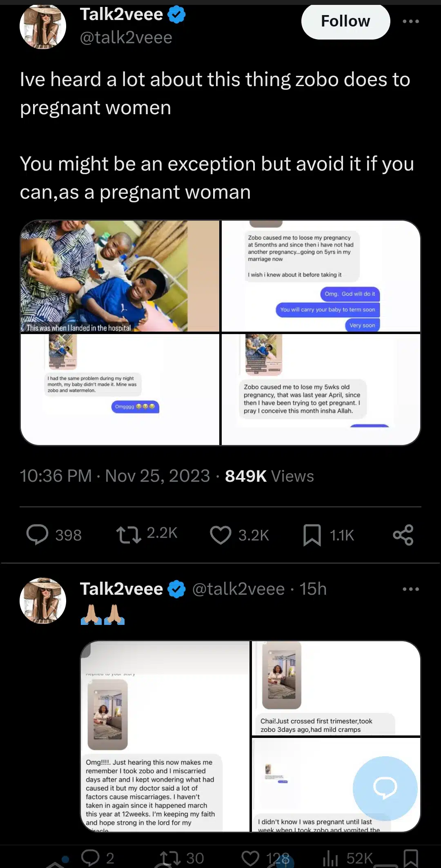View analytics showing 52K on reply
The width and height of the screenshot is (441, 868).
click(330, 857)
